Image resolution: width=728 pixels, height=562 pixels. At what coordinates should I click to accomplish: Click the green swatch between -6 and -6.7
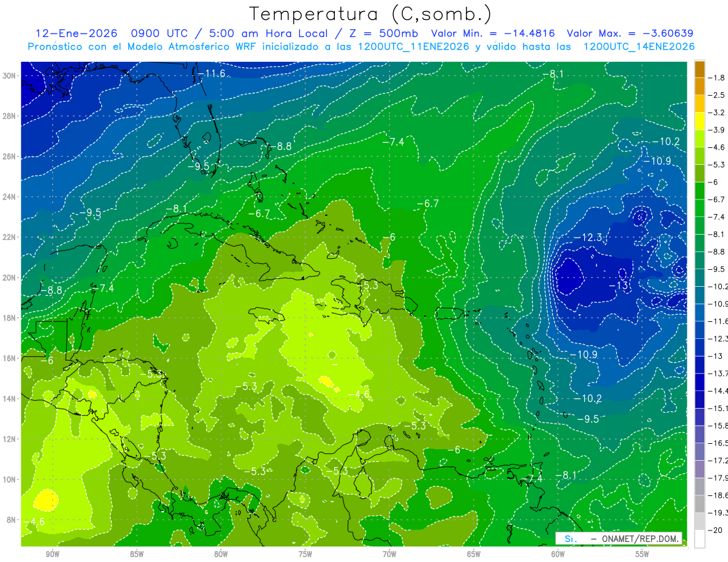[x=699, y=190]
